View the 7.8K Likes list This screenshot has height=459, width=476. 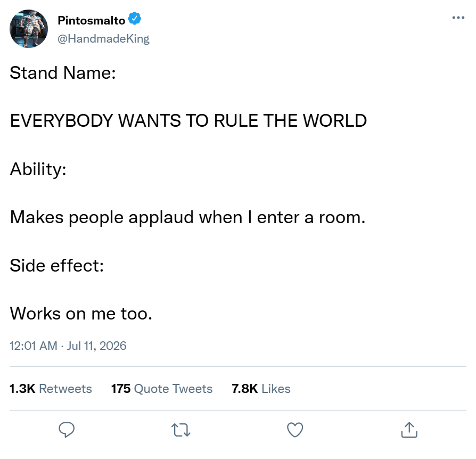click(x=261, y=389)
